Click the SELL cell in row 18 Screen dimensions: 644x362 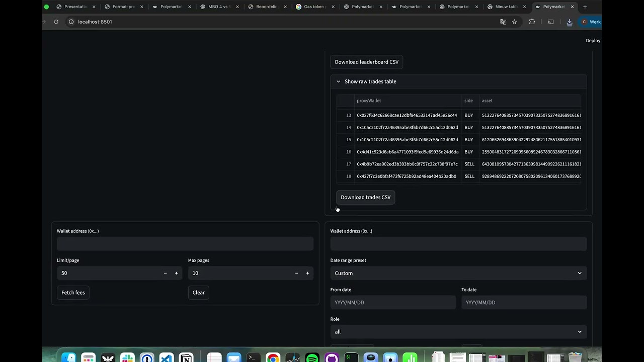pyautogui.click(x=470, y=176)
